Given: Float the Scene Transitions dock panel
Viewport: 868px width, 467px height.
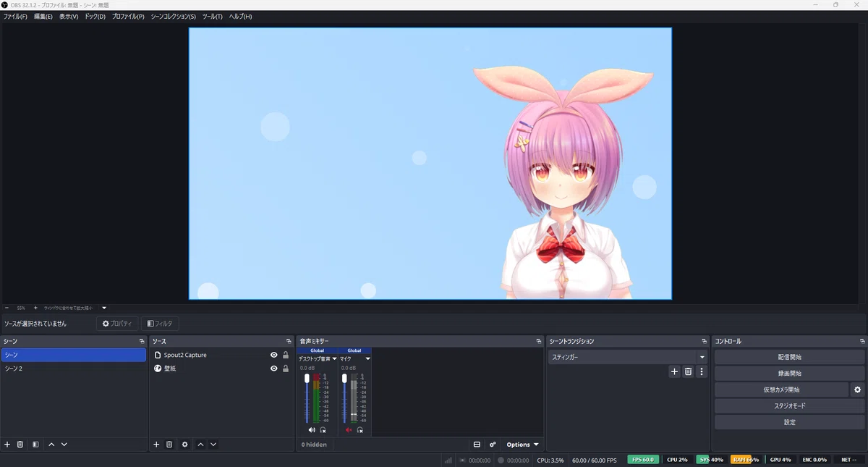Looking at the screenshot, I should coord(705,341).
